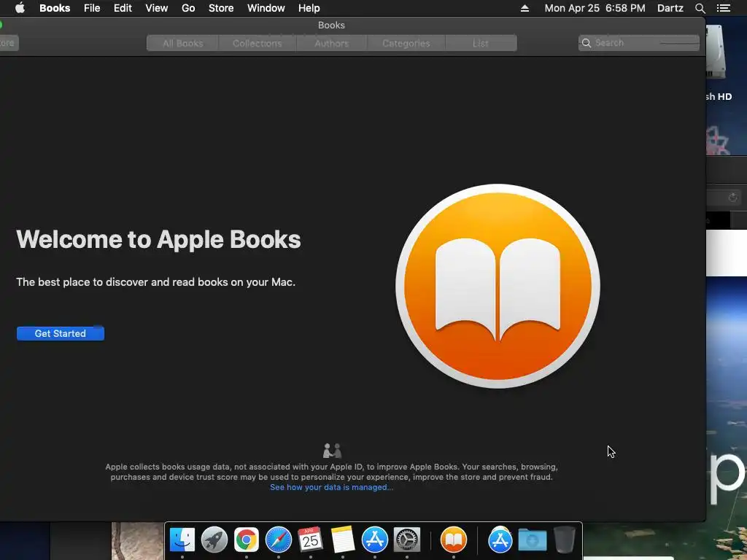Click the 'Apple collects books usage data' paragraph
747x560 pixels.
pyautogui.click(x=332, y=472)
